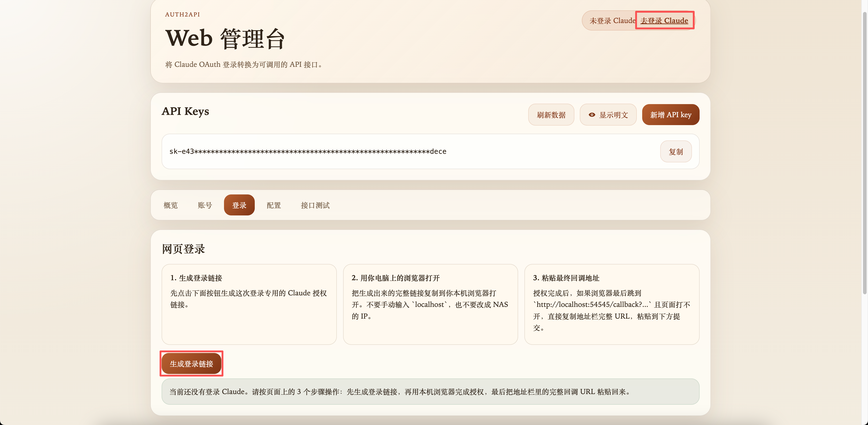Screen dimensions: 868x425
Task: Follow the 去登录 Claude link
Action: pos(664,21)
